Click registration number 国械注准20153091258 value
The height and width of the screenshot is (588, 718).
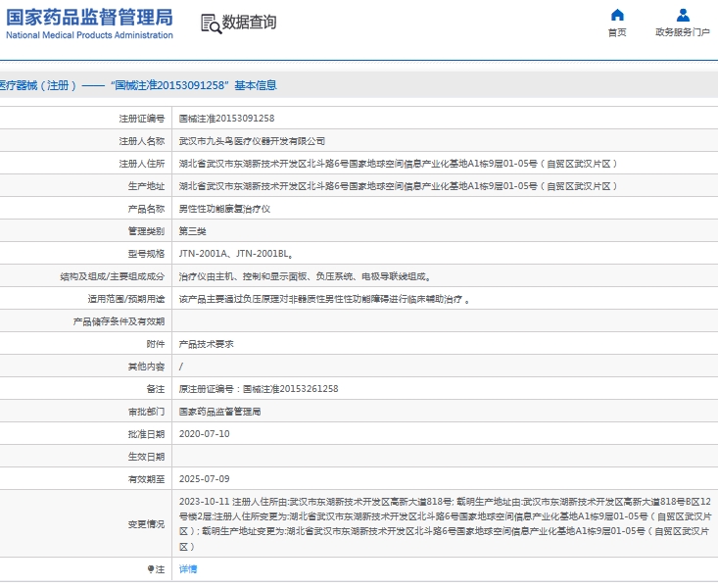click(226, 119)
